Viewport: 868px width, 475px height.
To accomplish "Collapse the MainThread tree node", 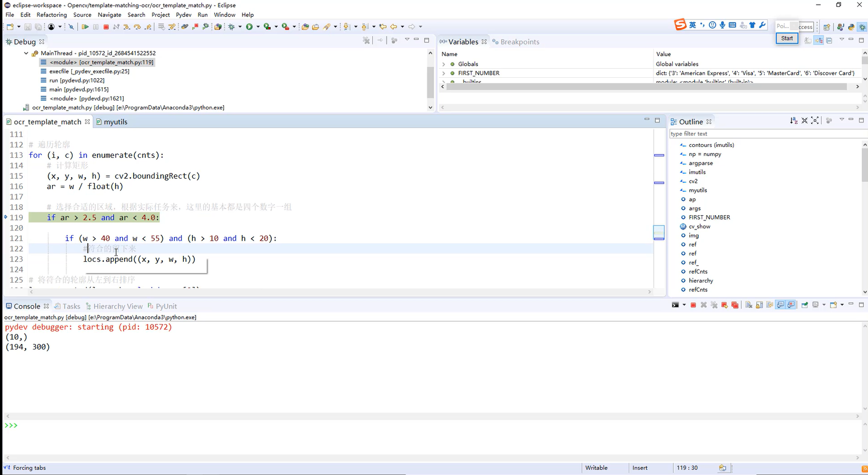I will coord(26,53).
